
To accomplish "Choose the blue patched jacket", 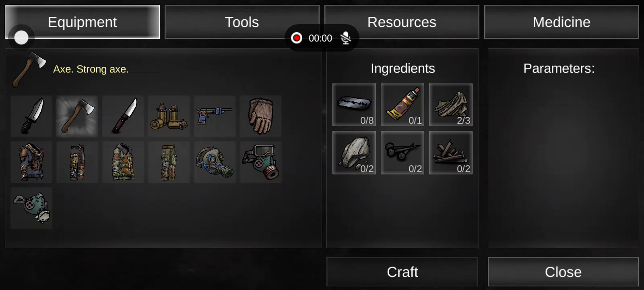I will [31, 162].
